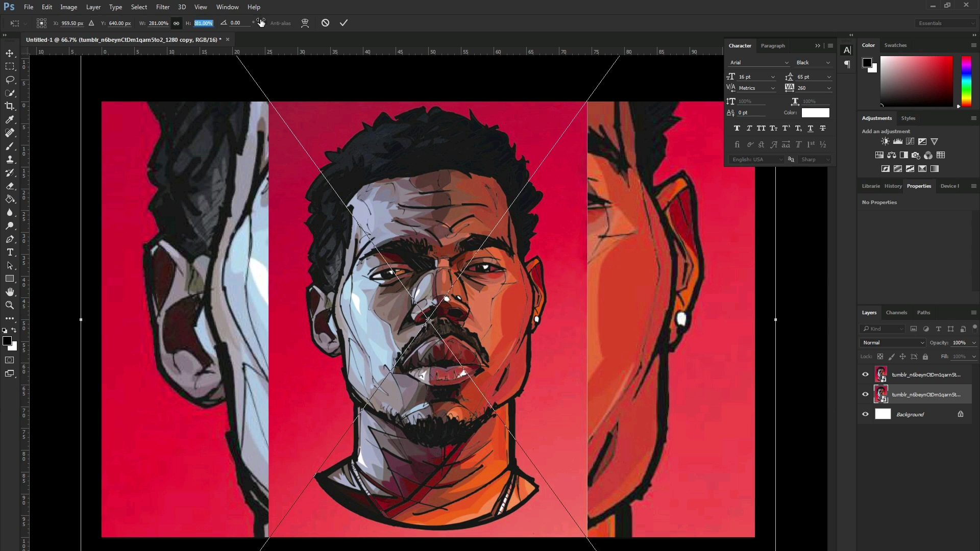Commit the transform with checkmark
Viewport: 980px width, 551px height.
coord(344,23)
